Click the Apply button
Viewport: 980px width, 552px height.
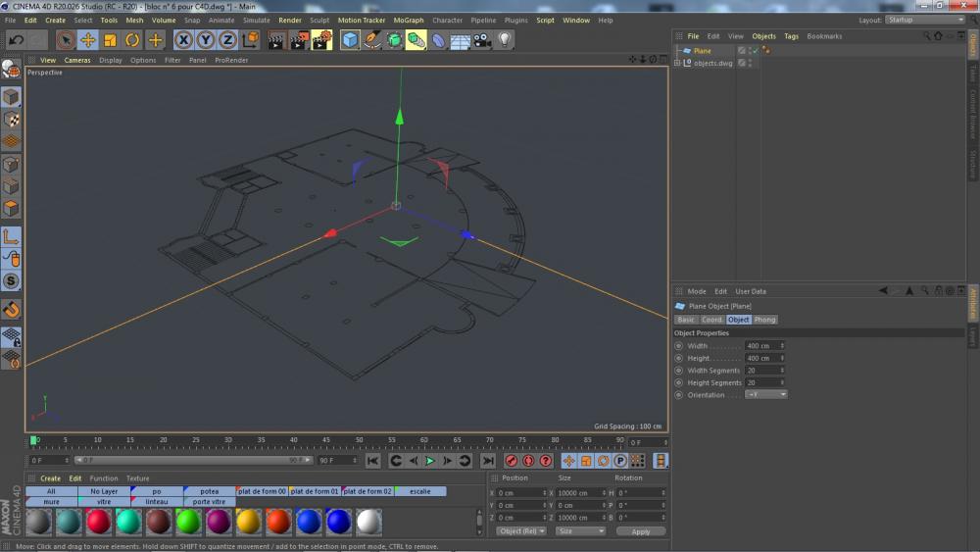pyautogui.click(x=640, y=531)
